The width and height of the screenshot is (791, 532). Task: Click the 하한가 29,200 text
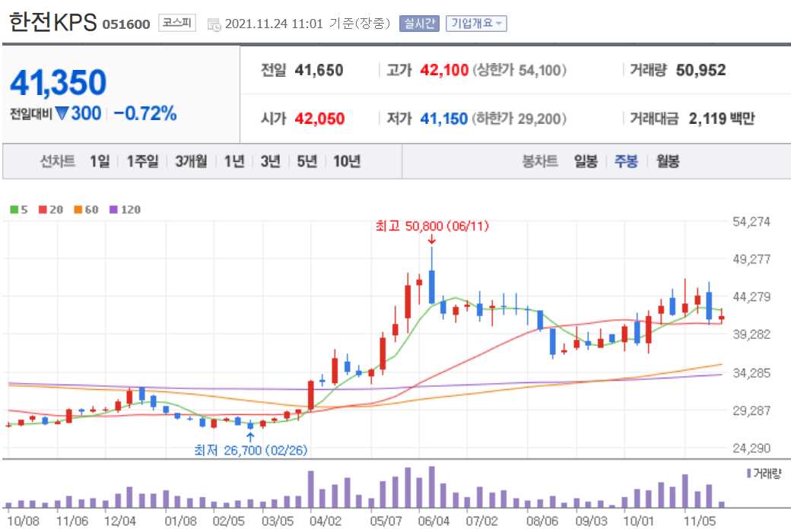pyautogui.click(x=519, y=119)
